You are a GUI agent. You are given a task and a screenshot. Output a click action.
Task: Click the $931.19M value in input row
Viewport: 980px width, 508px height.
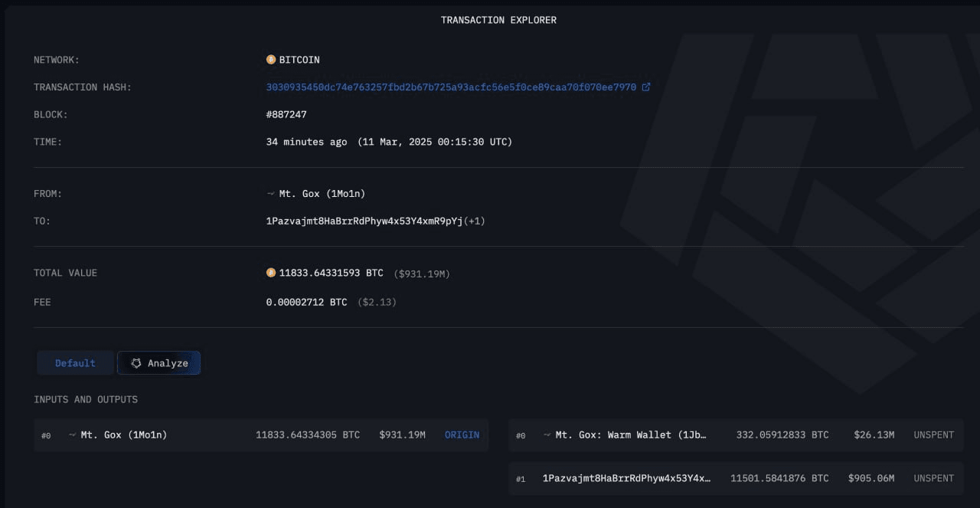(402, 435)
